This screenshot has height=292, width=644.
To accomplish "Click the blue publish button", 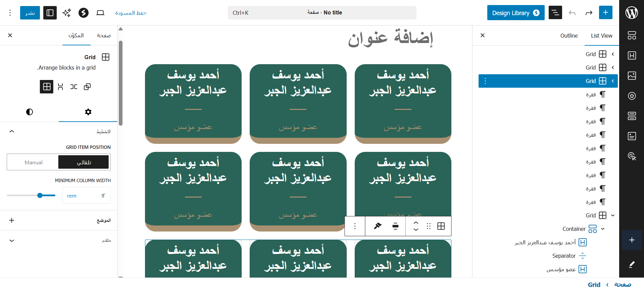I will pyautogui.click(x=30, y=13).
